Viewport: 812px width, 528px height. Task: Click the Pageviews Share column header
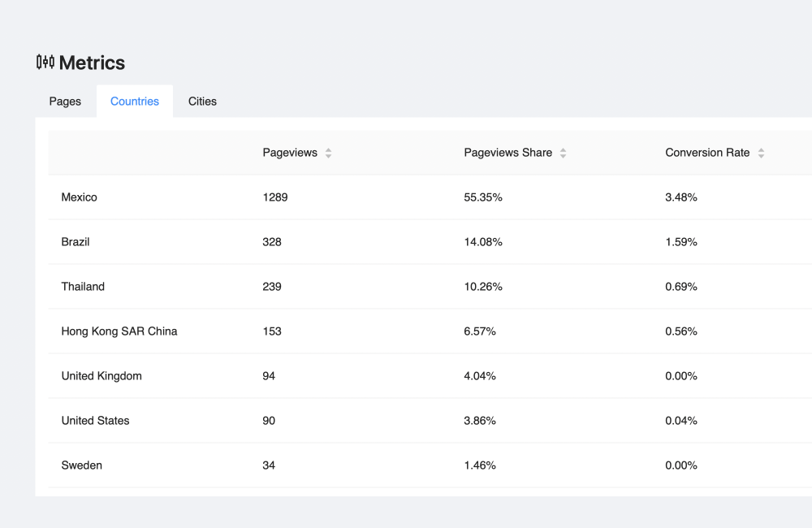pos(508,153)
